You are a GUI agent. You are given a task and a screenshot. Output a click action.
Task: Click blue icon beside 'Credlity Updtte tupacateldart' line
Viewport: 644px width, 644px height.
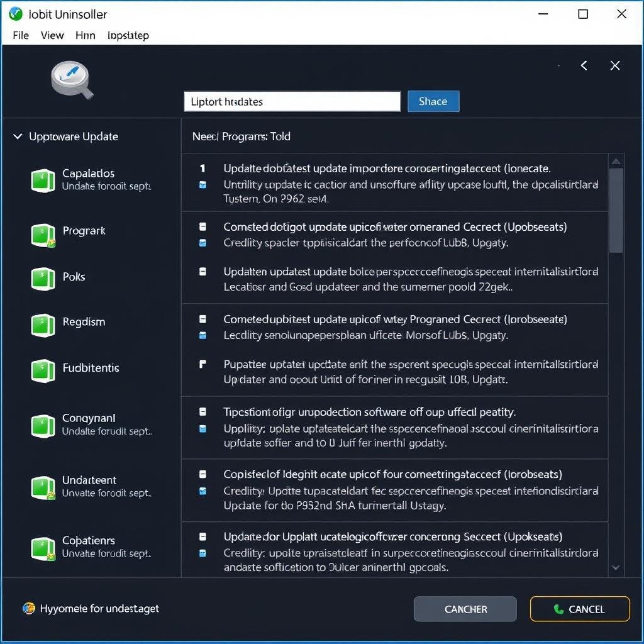point(203,491)
